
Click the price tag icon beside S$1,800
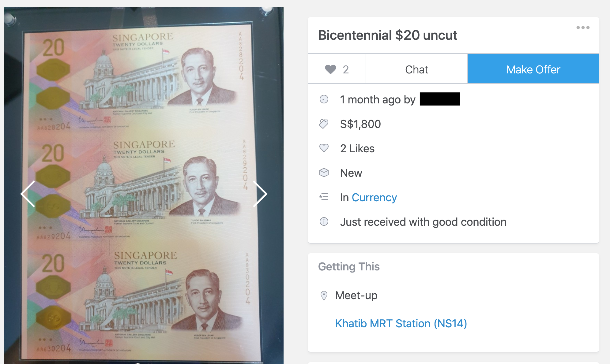[x=324, y=124]
